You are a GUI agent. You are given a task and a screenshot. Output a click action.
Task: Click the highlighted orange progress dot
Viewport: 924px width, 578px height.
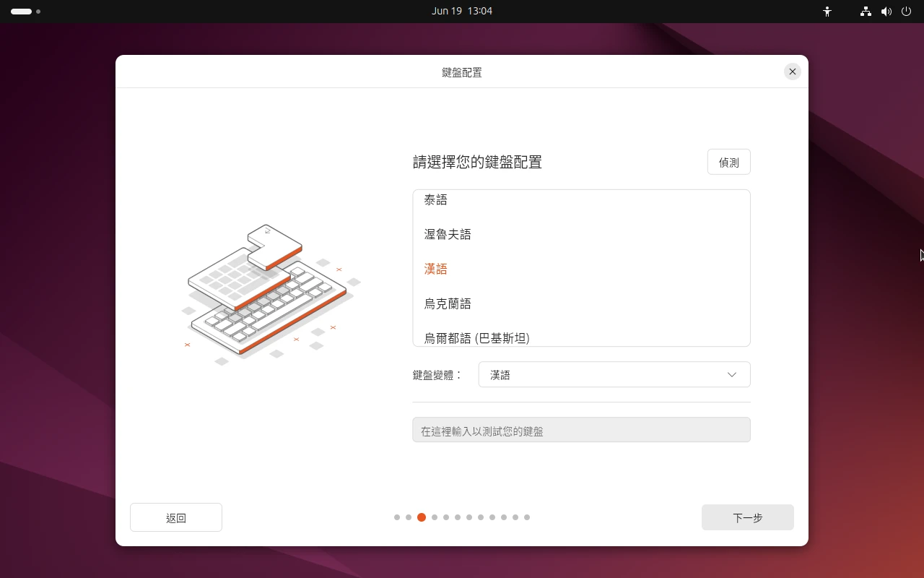[x=422, y=517]
